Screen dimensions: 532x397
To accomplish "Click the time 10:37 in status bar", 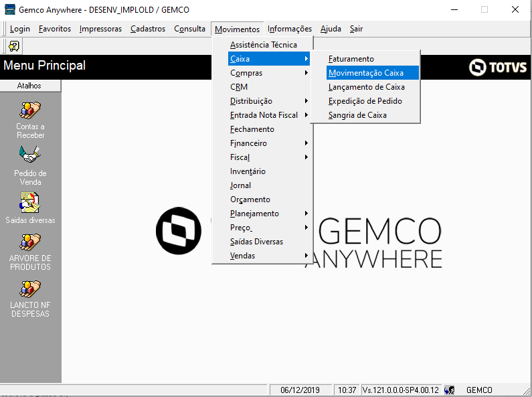I will click(347, 390).
